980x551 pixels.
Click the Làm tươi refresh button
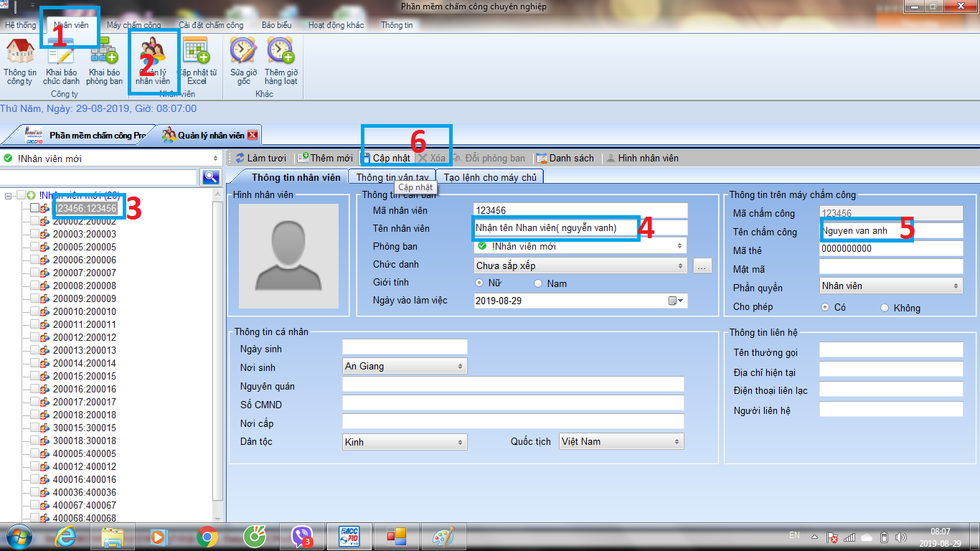(260, 158)
